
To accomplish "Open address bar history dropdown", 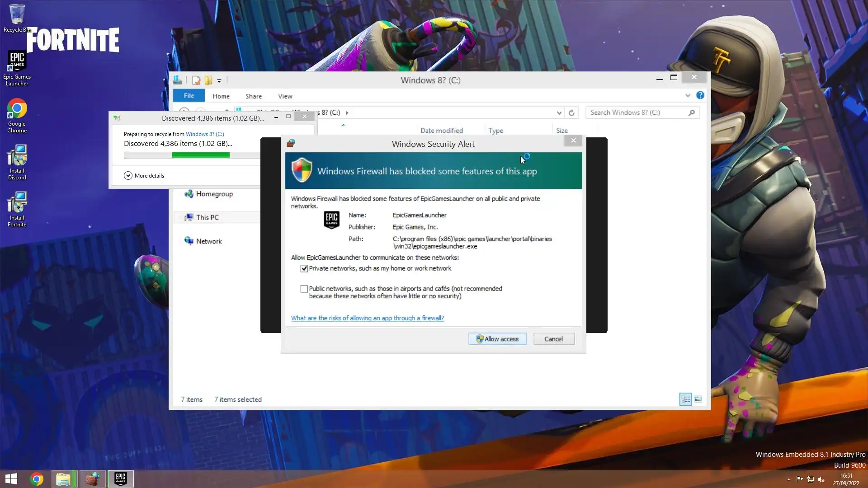I will point(559,113).
